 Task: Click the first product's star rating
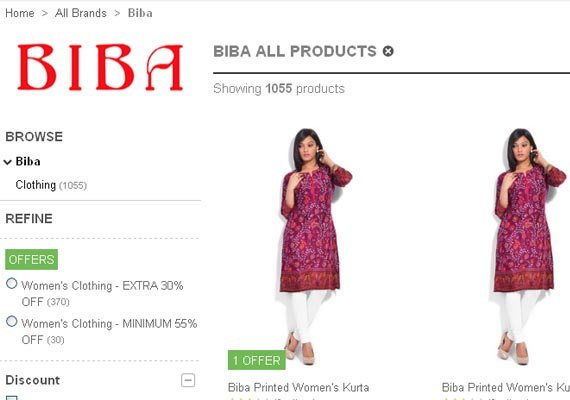coord(249,399)
